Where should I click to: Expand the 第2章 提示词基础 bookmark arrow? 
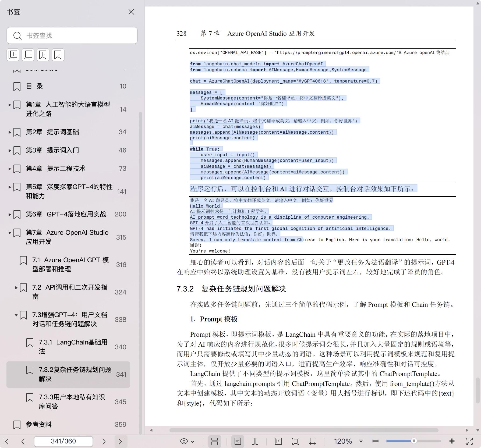(10, 132)
